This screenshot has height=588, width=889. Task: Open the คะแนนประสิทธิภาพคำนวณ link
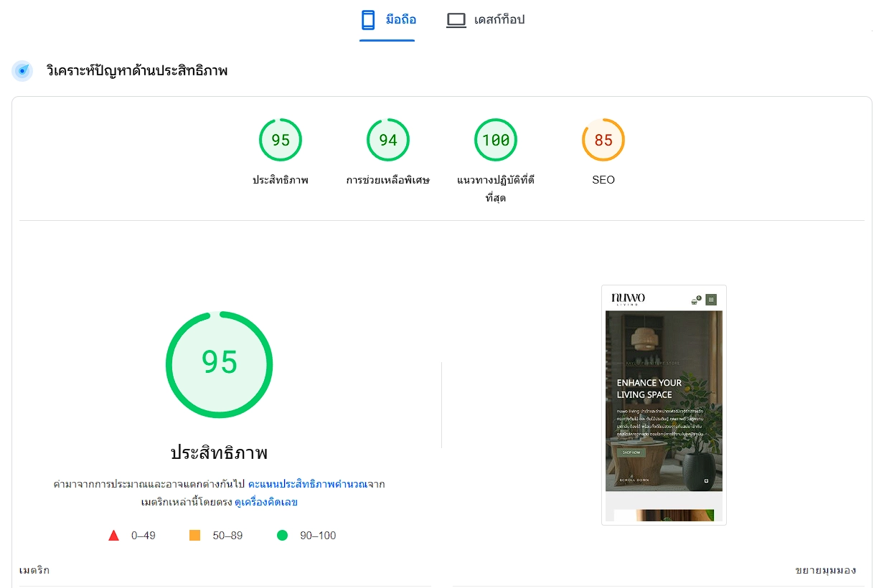click(307, 484)
